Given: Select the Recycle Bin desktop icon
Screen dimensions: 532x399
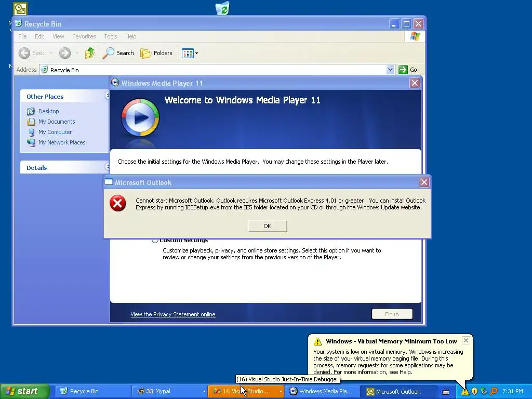Looking at the screenshot, I should click(x=222, y=8).
